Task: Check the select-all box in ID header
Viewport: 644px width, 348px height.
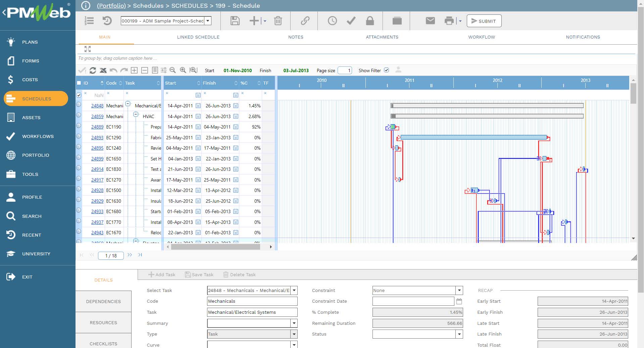Action: 79,83
